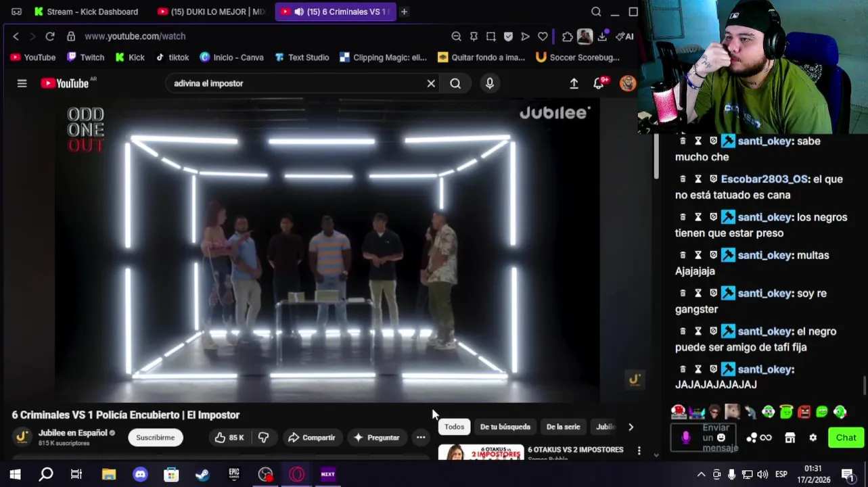The width and height of the screenshot is (868, 487).
Task: Open options for the 6 OTAKUS video
Action: tap(639, 450)
